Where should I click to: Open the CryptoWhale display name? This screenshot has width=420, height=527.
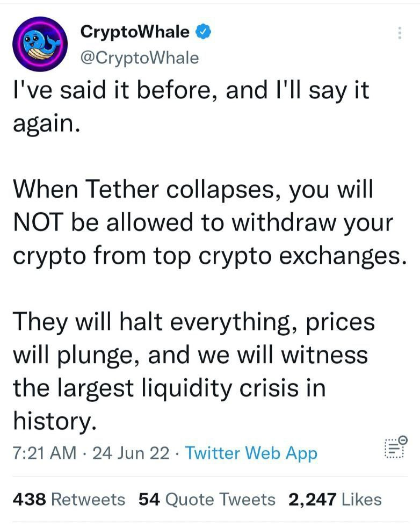[x=134, y=33]
